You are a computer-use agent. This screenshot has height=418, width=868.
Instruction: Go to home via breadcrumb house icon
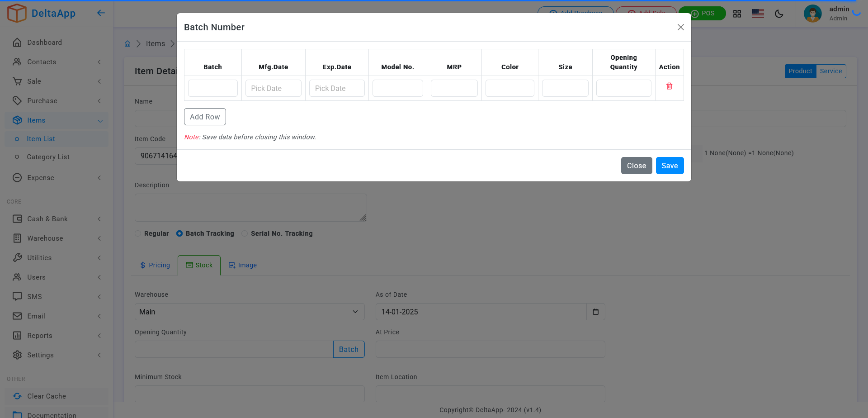127,44
